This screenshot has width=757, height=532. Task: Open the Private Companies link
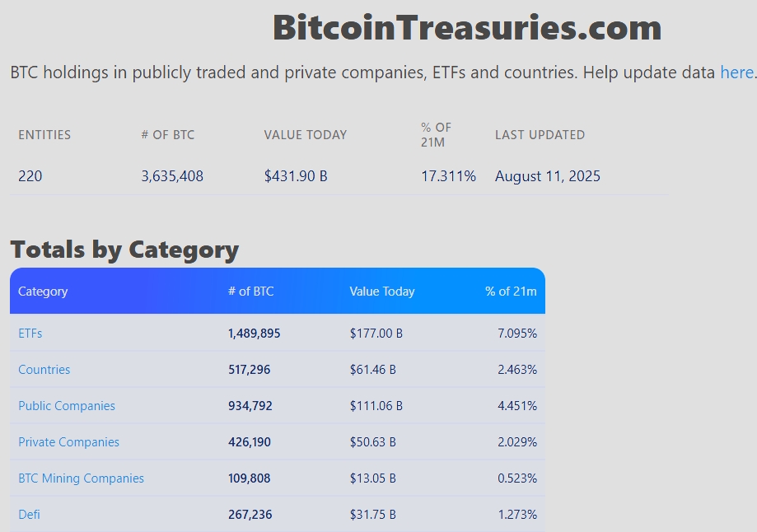click(68, 442)
